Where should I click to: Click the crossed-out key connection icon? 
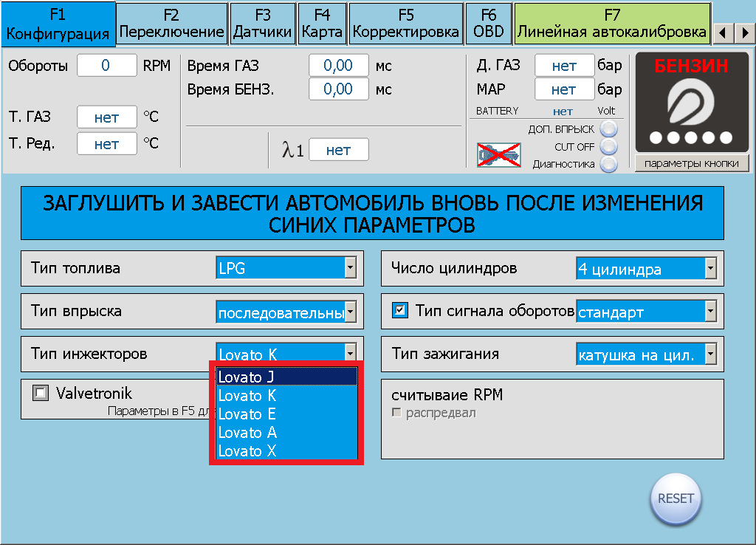[499, 155]
